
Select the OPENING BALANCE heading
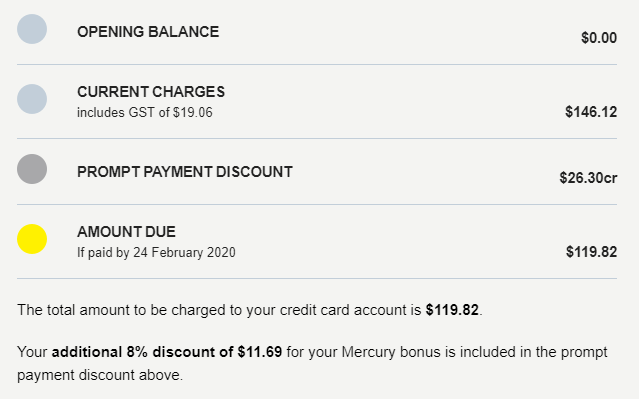click(148, 32)
